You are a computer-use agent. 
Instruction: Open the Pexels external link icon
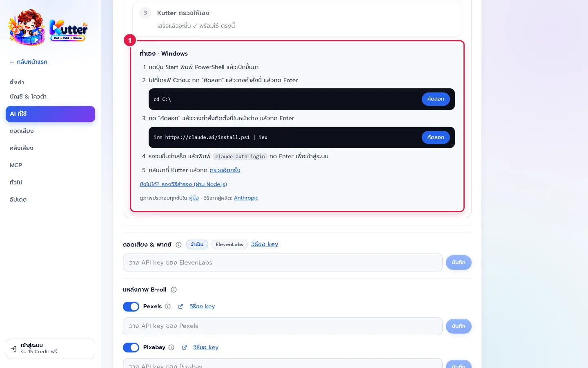180,306
